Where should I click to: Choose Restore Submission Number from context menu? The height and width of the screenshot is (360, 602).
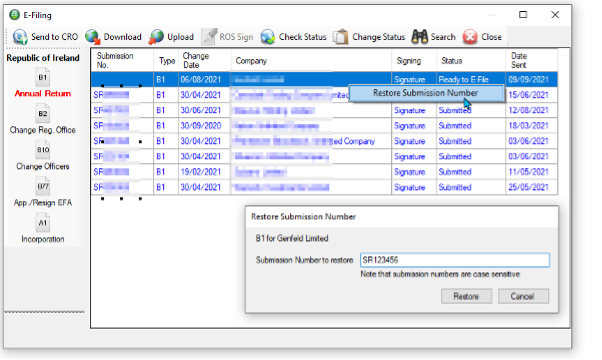[x=426, y=93]
